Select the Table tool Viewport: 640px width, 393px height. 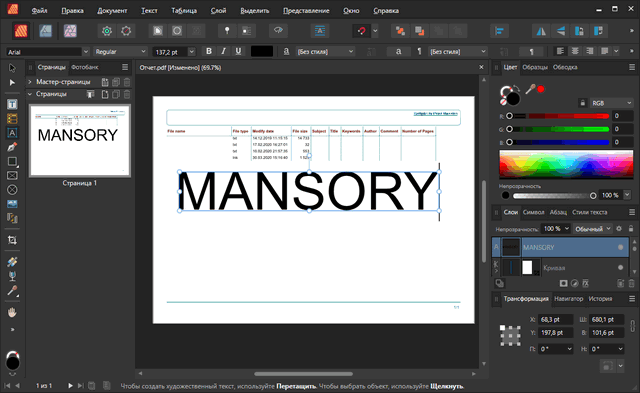[x=12, y=119]
